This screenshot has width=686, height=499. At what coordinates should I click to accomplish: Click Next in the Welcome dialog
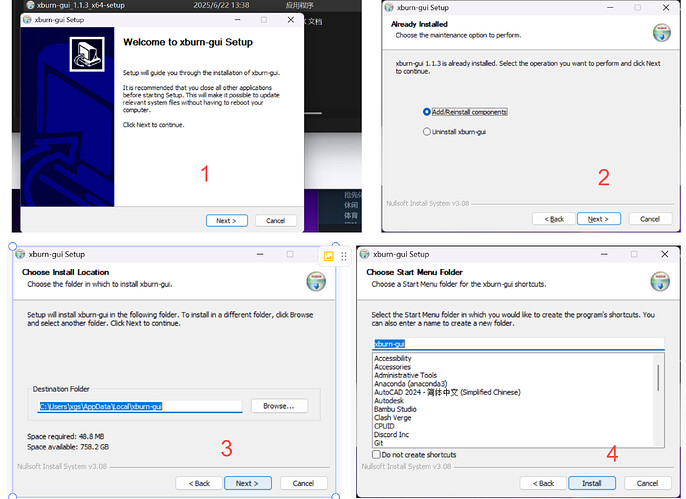pos(226,221)
